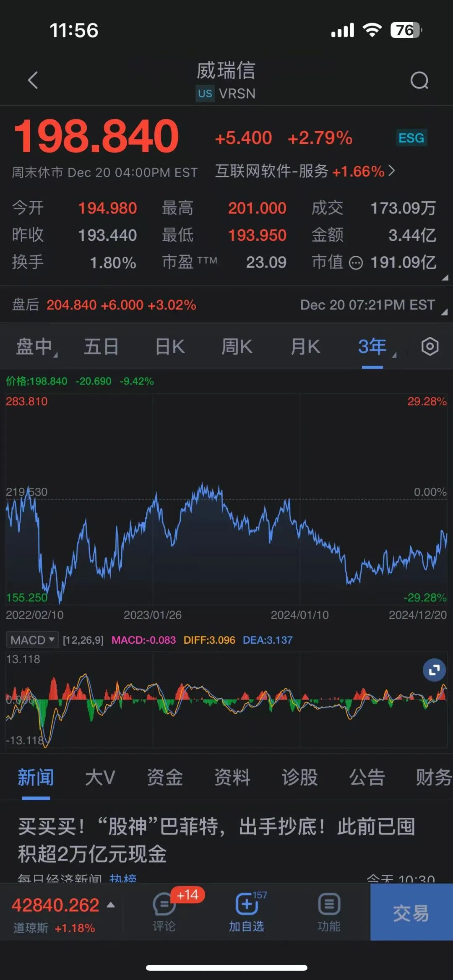453x980 pixels.
Task: Tap the main price 198.840
Action: (x=96, y=136)
